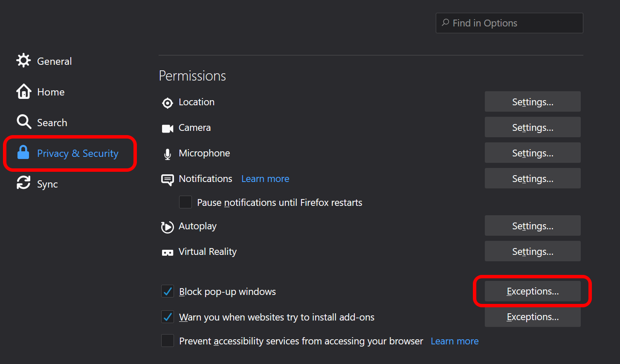Select the Search magnifier icon in sidebar

(x=23, y=122)
